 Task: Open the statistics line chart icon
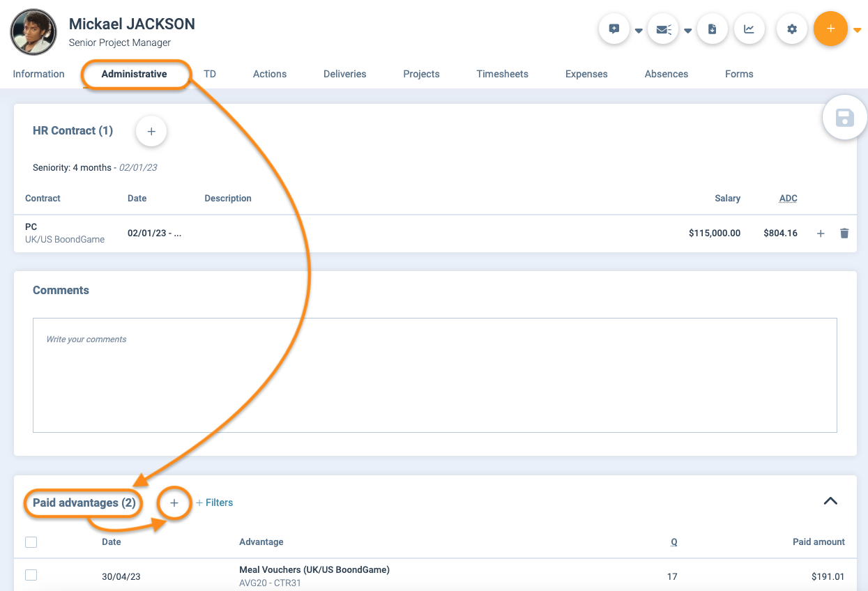point(749,29)
